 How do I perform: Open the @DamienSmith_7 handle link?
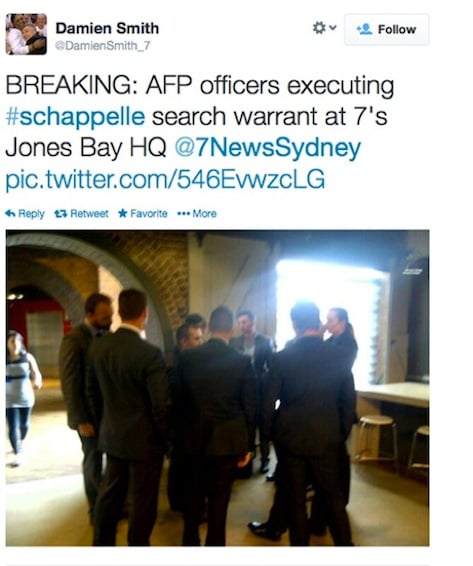click(103, 45)
